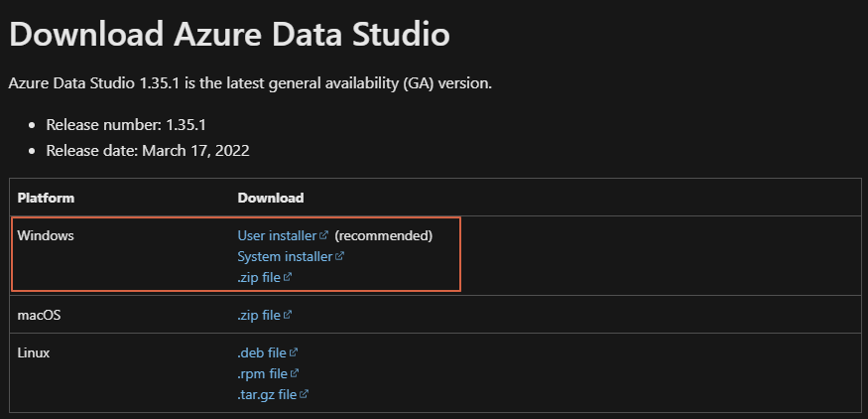The image size is (868, 419).
Task: Click external-link icon beside macOS .zip file
Action: click(288, 315)
